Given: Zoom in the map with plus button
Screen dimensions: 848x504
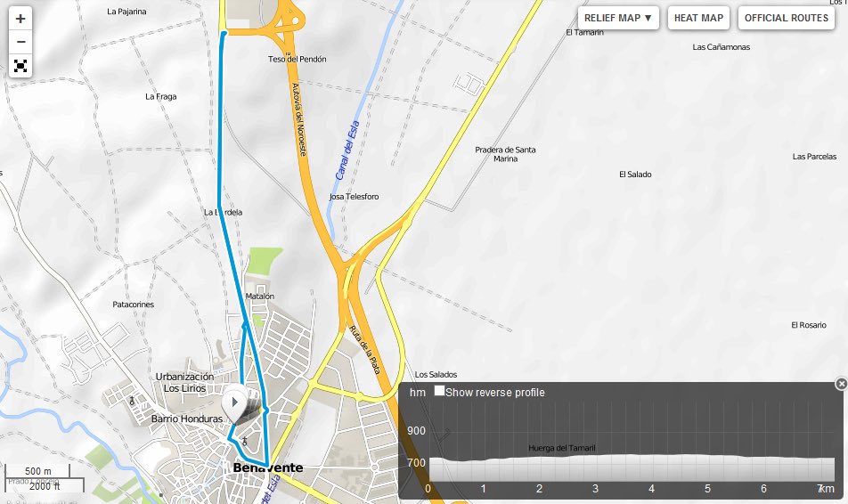Looking at the screenshot, I should (x=20, y=19).
